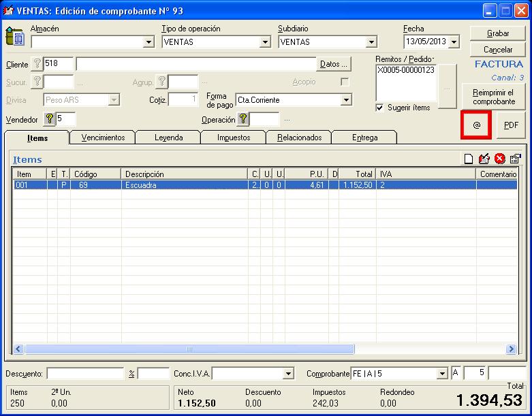The image size is (532, 416).
Task: Click the warehouse document icon at top left
Action: coord(15,35)
